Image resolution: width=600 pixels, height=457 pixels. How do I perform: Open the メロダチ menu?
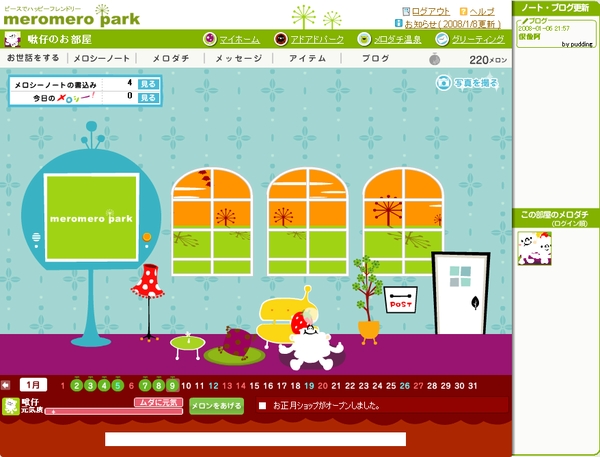[171, 58]
